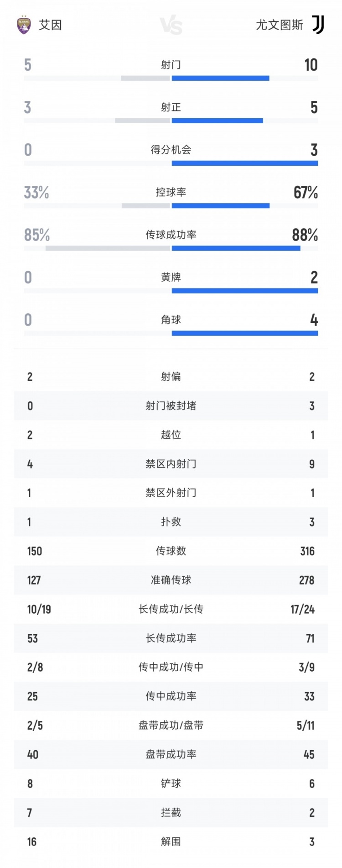Click the Juventus club logo

318,25
